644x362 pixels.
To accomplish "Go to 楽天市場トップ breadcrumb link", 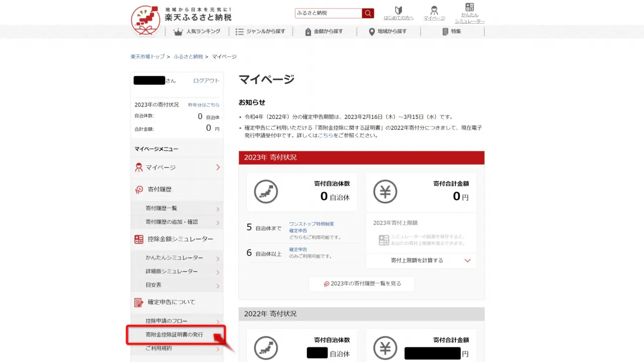I will click(x=147, y=57).
